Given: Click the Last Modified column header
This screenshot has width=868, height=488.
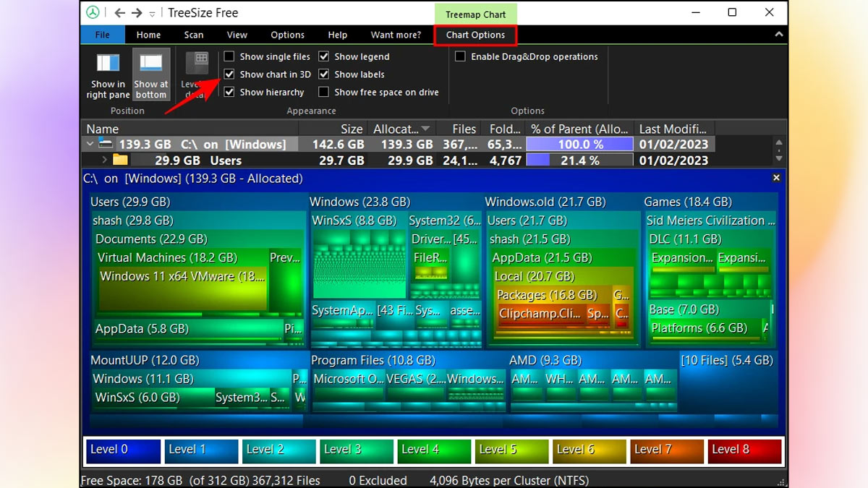Looking at the screenshot, I should coord(674,129).
